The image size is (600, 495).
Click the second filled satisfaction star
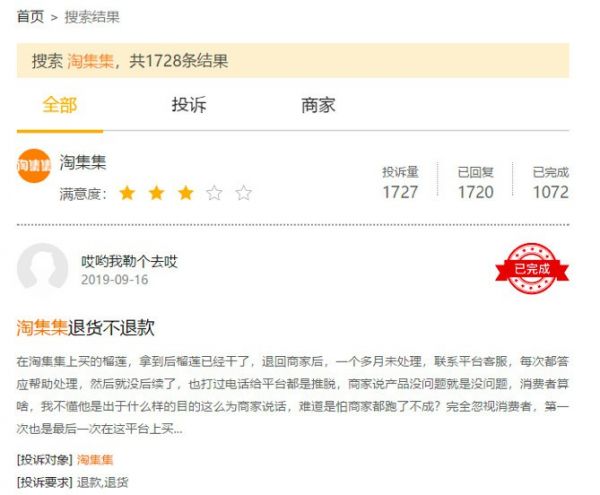[x=157, y=193]
